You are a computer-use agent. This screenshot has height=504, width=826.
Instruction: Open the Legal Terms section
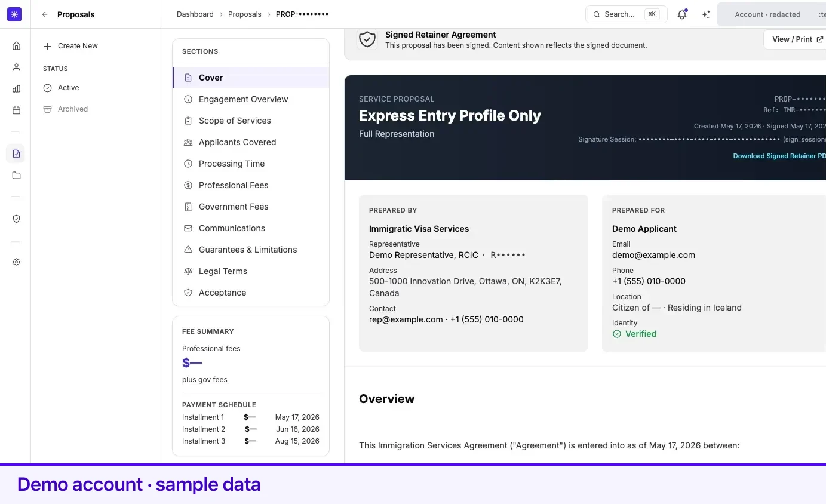tap(251, 271)
